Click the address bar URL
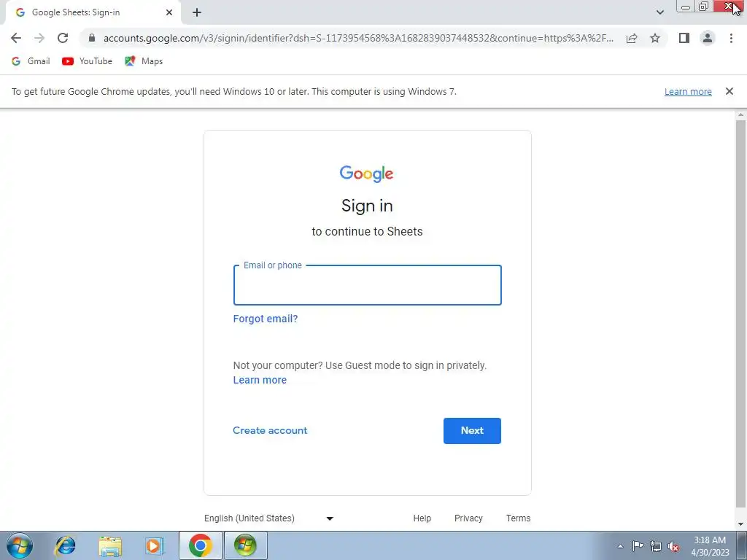The width and height of the screenshot is (747, 560). (358, 38)
